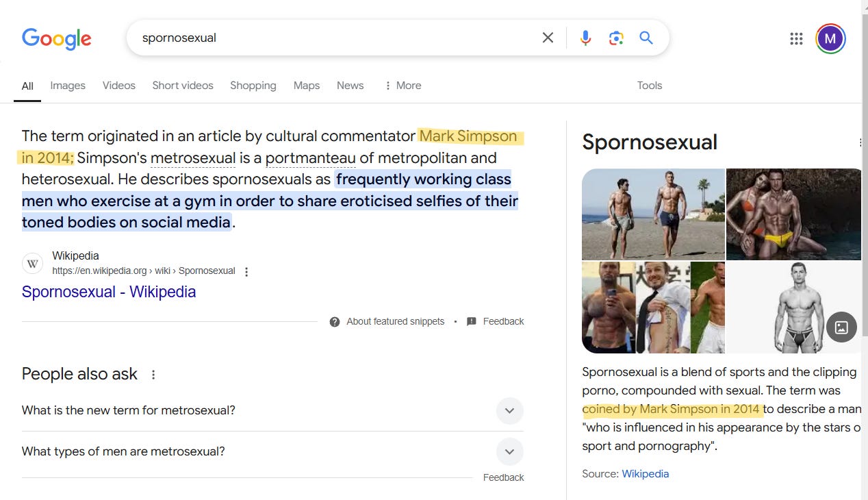
Task: Activate voice search with the microphone icon
Action: point(586,38)
